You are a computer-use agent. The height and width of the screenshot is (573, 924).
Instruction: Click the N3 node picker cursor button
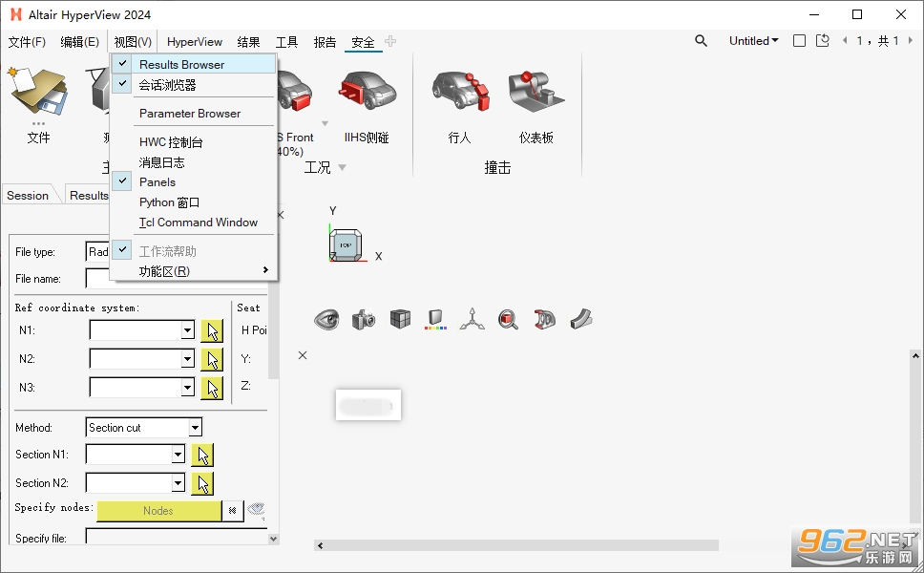[x=212, y=388]
